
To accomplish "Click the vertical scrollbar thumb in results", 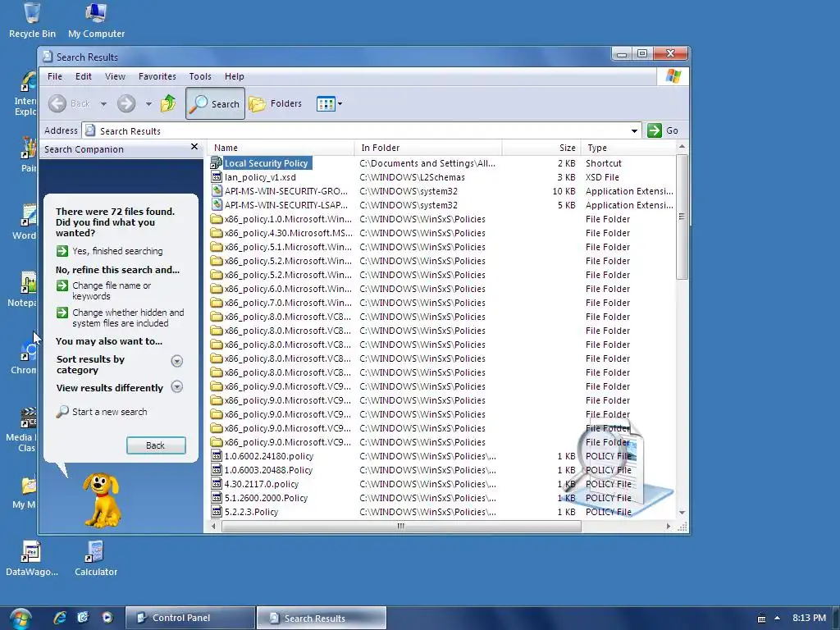I will [682, 217].
